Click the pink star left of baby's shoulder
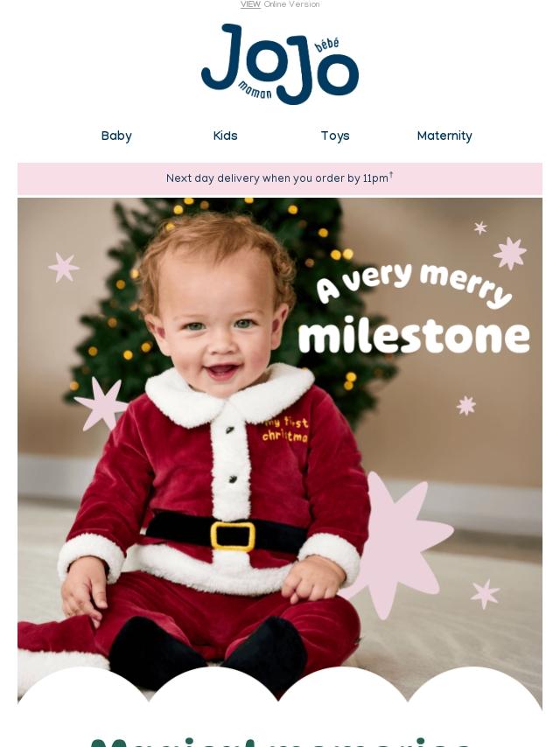Screen dimensions: 560x747 click(x=101, y=404)
